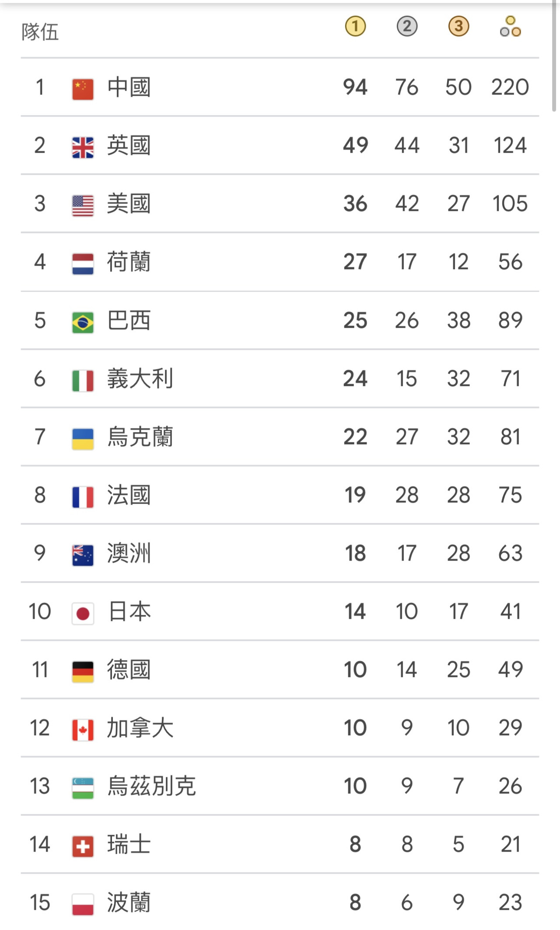Click the silver medal column icon
Screen dimensions: 560x930
pos(407,27)
